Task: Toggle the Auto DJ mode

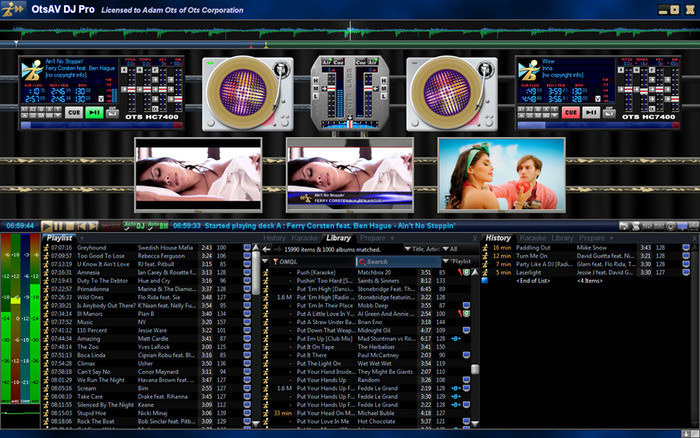Action: (x=134, y=226)
